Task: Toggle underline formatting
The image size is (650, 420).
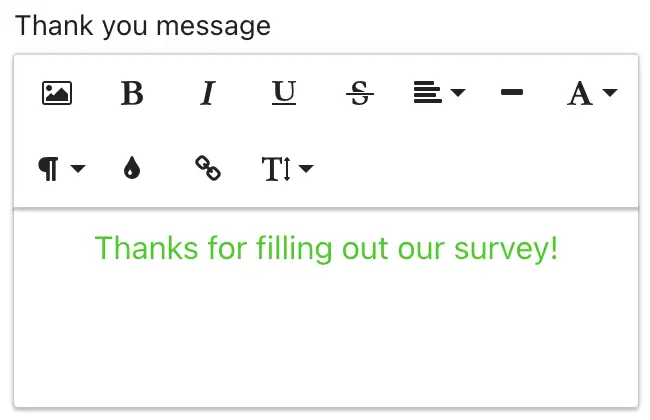Action: [x=284, y=92]
